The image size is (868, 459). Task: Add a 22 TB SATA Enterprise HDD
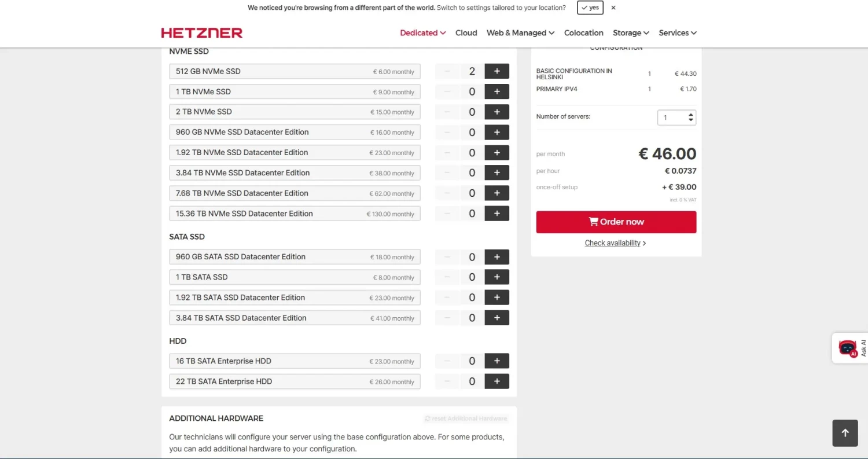tap(496, 381)
